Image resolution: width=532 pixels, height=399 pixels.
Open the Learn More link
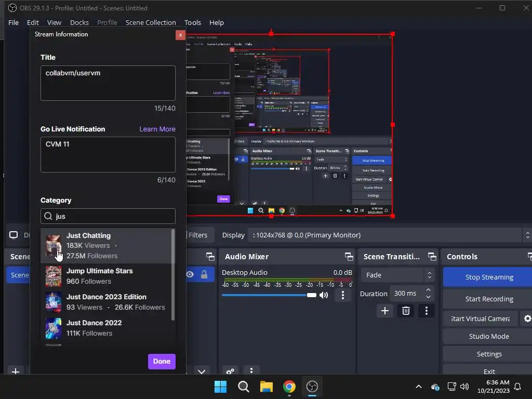(x=157, y=129)
